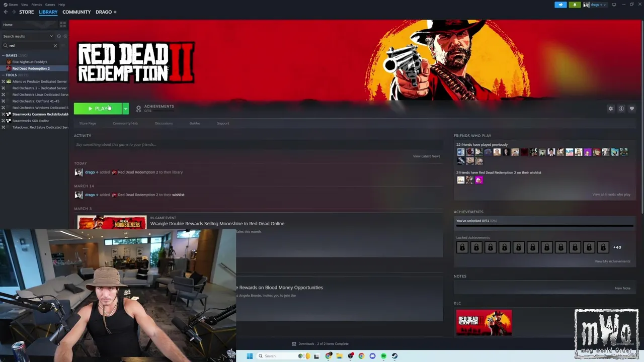Open the Discussions link
This screenshot has height=362, width=644.
tap(164, 123)
